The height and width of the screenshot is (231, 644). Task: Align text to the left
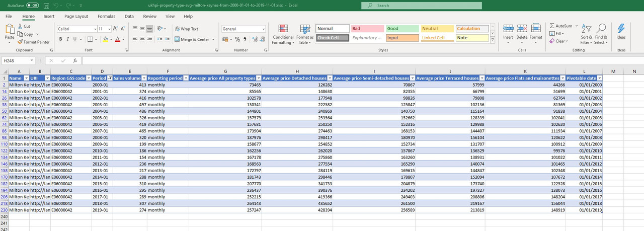[135, 39]
